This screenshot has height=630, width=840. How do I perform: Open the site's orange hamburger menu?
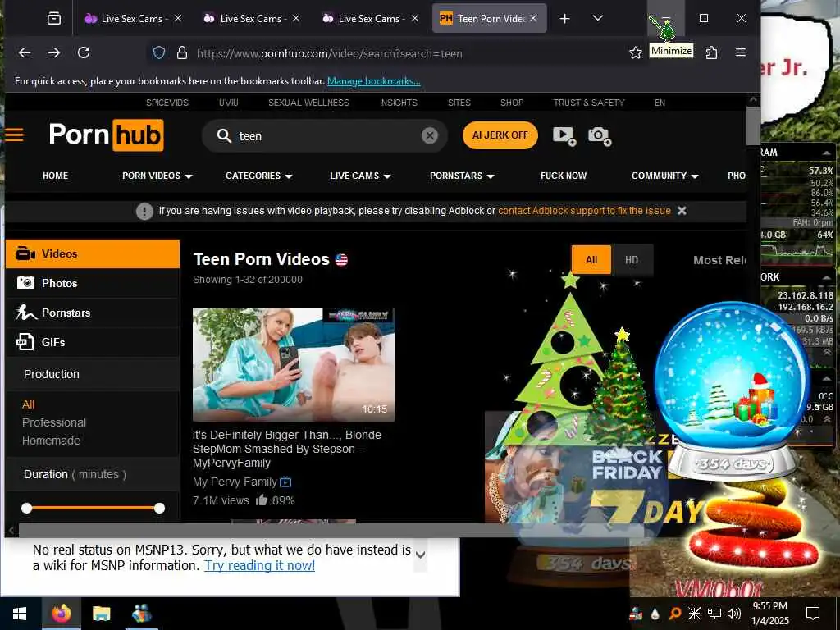pos(15,135)
